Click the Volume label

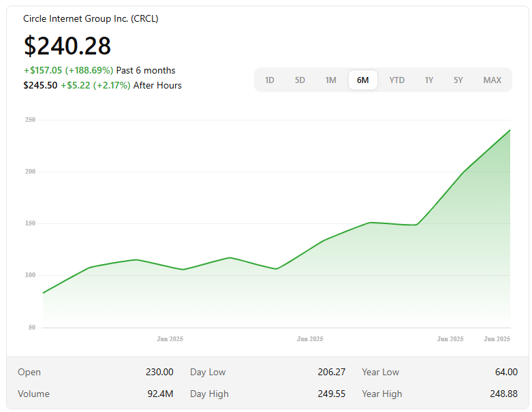point(33,394)
